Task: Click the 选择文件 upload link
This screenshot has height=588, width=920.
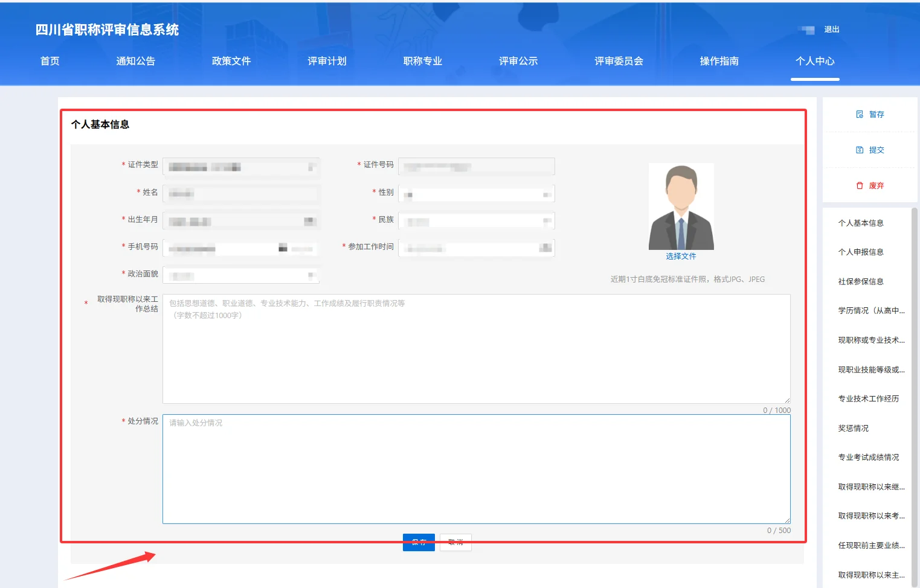Action: click(x=681, y=256)
